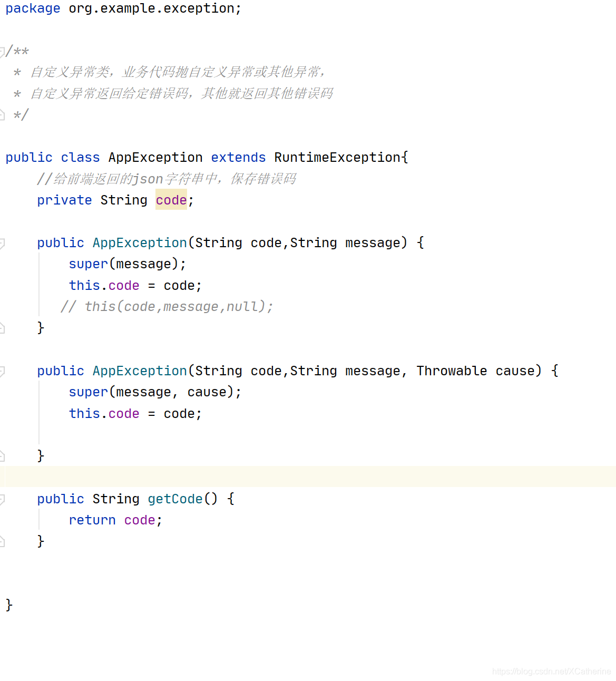This screenshot has width=616, height=681.
Task: Click the Throwable parameter type
Action: coord(452,371)
